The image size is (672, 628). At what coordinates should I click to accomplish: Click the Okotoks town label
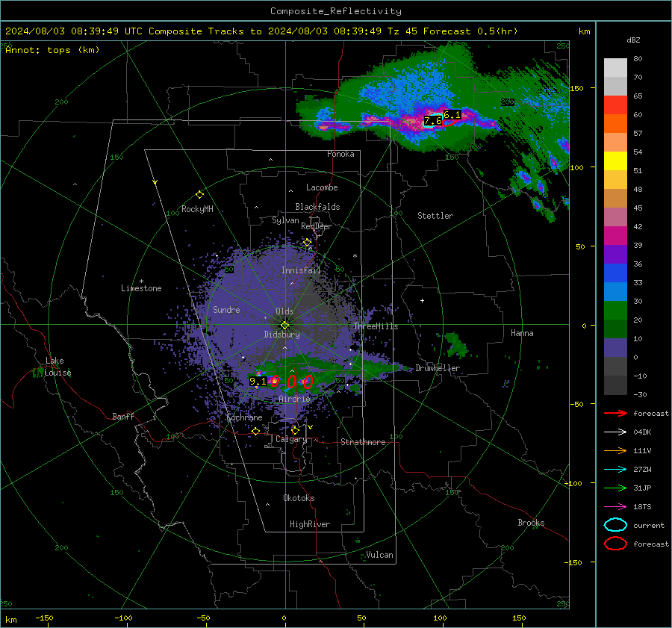pos(299,498)
